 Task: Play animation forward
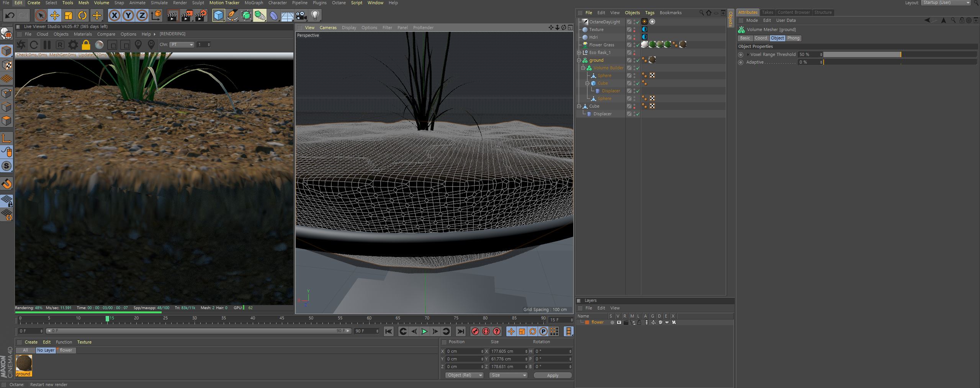click(x=424, y=331)
